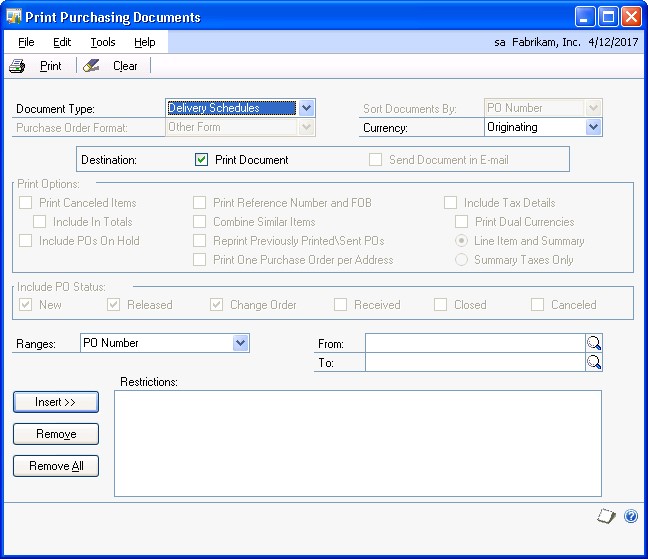Screen dimensions: 648x559
Task: Open the Purchase Order Format dropdown arrow
Action: click(306, 127)
